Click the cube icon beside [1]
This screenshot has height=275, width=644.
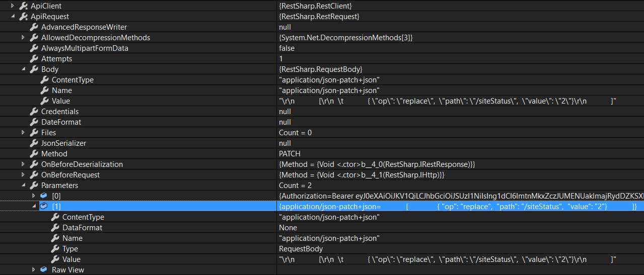point(44,207)
